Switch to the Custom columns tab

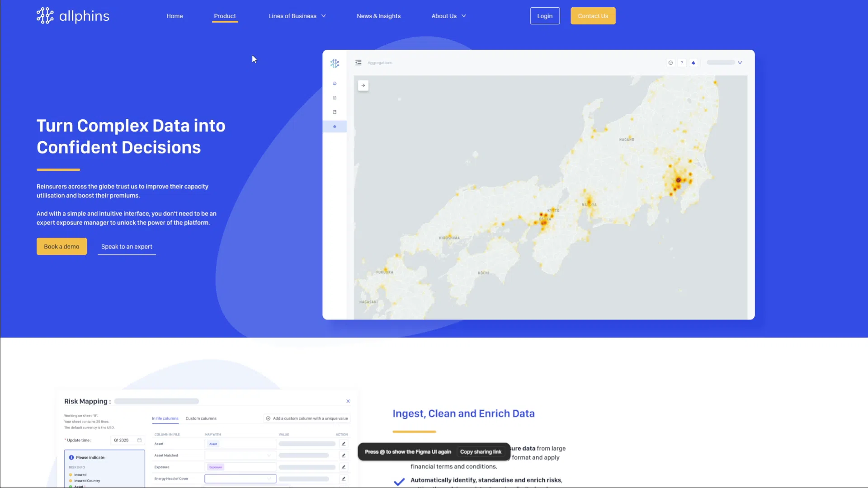point(201,418)
